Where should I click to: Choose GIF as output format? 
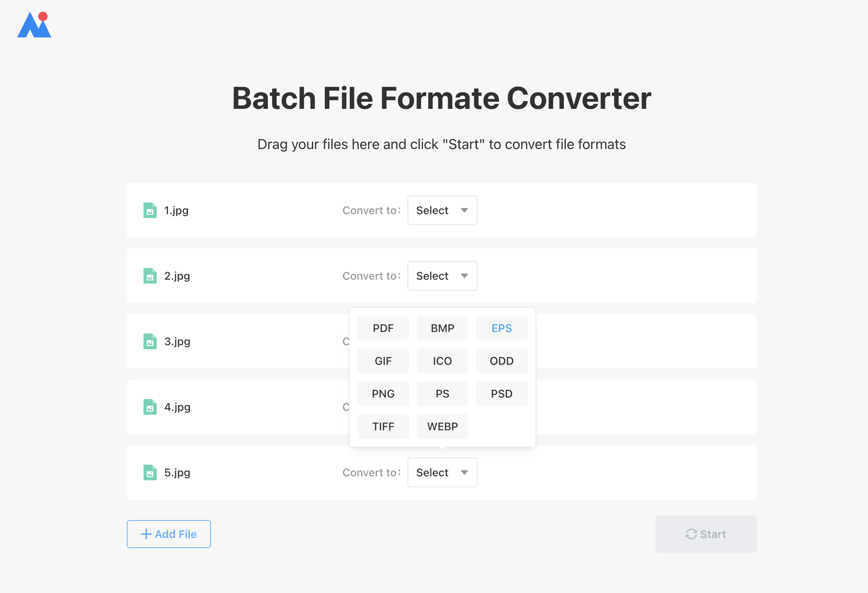[383, 361]
